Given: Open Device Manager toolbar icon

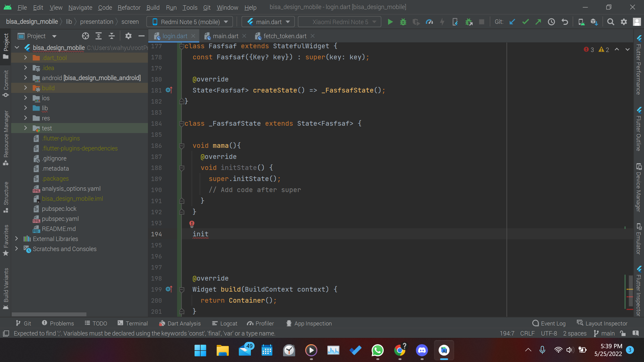Looking at the screenshot, I should pos(581,22).
